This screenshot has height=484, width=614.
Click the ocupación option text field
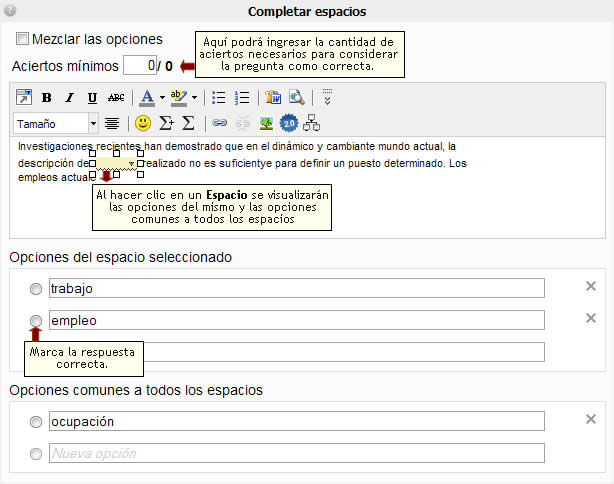(297, 421)
